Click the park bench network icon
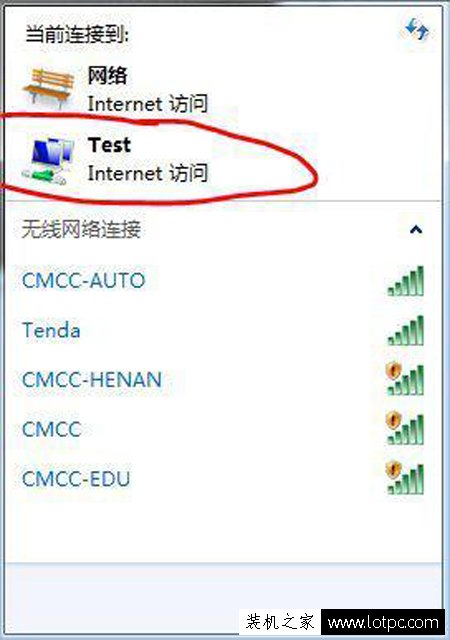The image size is (450, 640). coord(50,87)
